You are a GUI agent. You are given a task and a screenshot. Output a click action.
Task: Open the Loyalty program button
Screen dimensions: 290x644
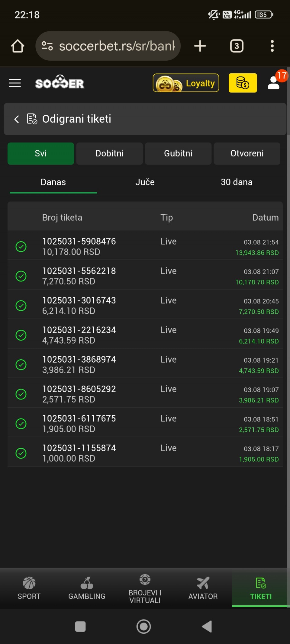pyautogui.click(x=186, y=83)
